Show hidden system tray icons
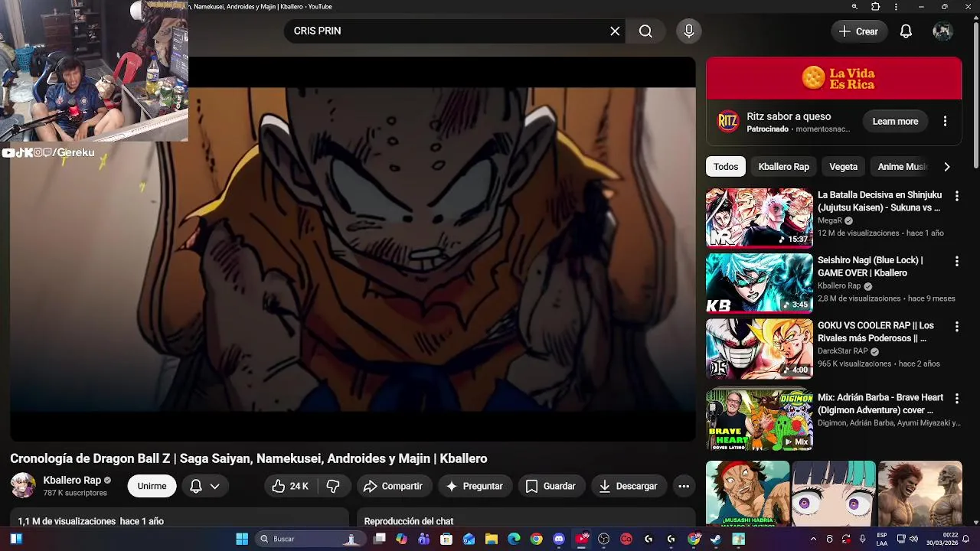Image resolution: width=980 pixels, height=551 pixels. (x=813, y=539)
